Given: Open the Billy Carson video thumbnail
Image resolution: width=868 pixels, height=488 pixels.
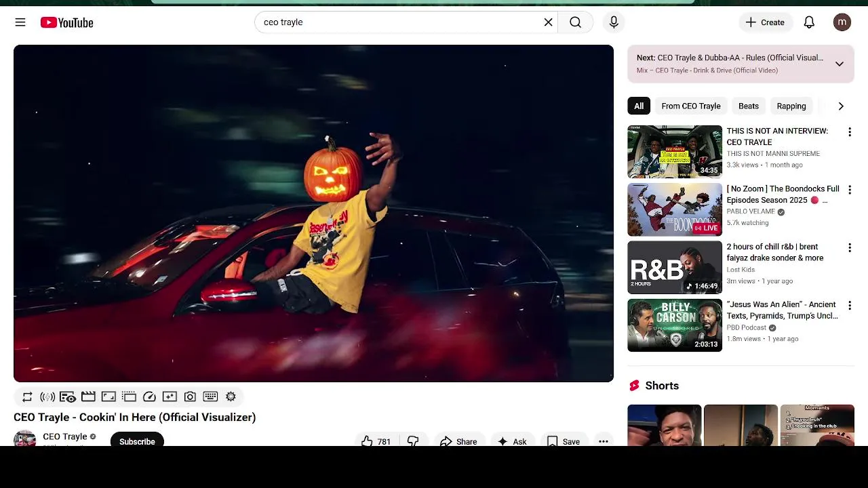Looking at the screenshot, I should point(675,325).
